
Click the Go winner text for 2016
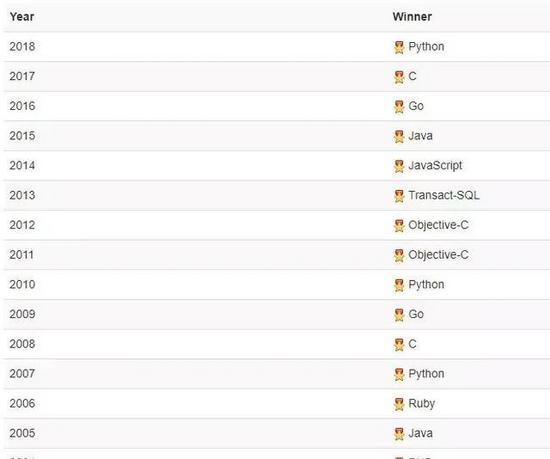(x=416, y=106)
